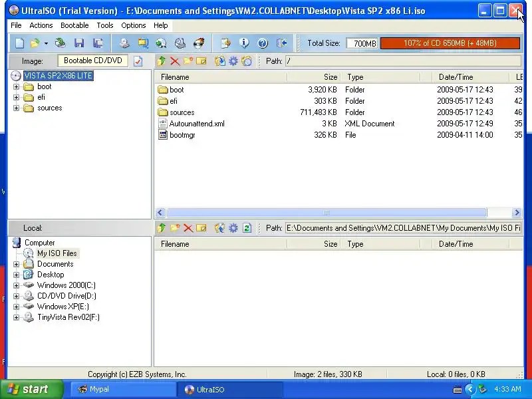Expand the Desktop node in Local tree
The width and height of the screenshot is (532, 399).
pyautogui.click(x=16, y=275)
